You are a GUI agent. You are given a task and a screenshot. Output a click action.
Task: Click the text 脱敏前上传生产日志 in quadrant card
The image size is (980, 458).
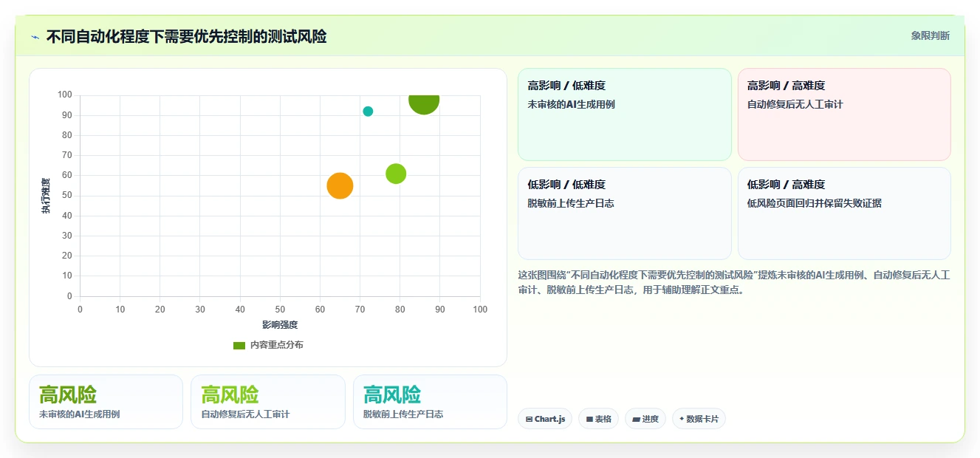[x=571, y=204]
